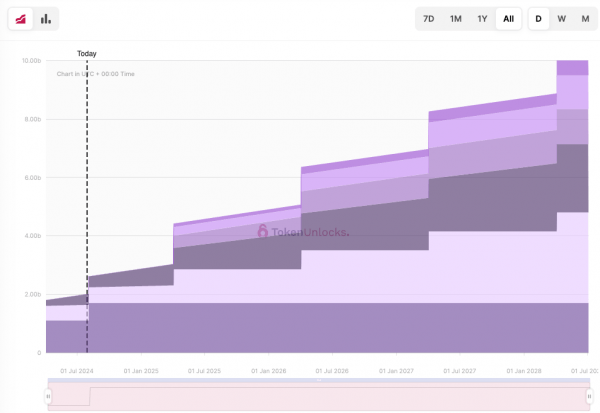
Task: Switch to the area chart view
Action: pyautogui.click(x=21, y=19)
